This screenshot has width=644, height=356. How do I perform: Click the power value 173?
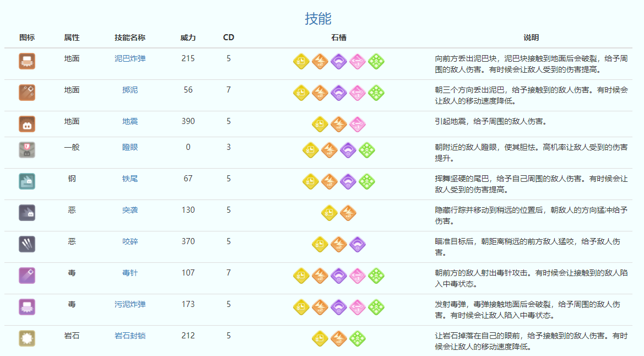point(188,304)
